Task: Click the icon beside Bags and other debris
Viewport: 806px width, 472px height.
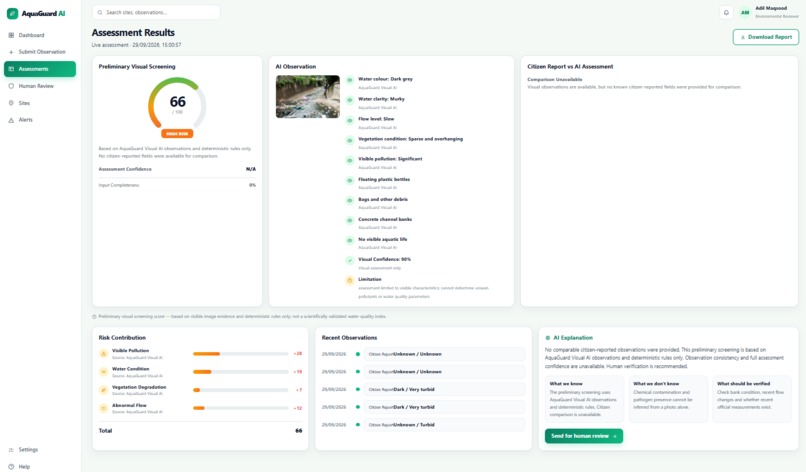Action: coord(350,200)
